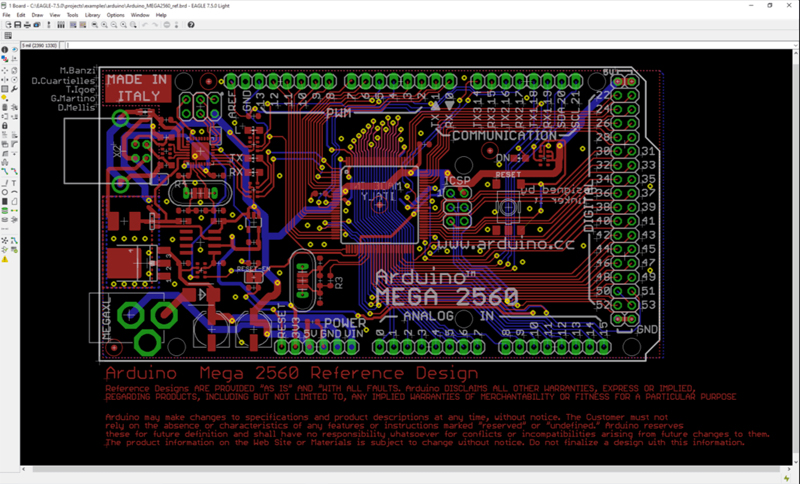
Task: Select the yellow circle tool with dropdown
Action: pyautogui.click(x=5, y=98)
